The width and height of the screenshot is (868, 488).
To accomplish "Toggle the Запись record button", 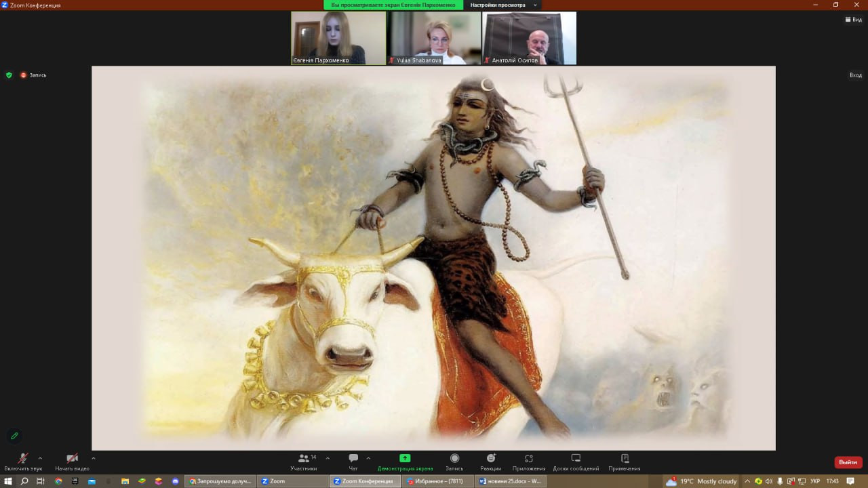I will (454, 459).
